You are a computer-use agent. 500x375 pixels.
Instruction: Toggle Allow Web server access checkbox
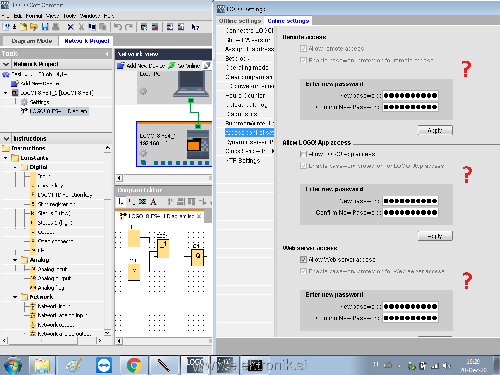coord(303,259)
